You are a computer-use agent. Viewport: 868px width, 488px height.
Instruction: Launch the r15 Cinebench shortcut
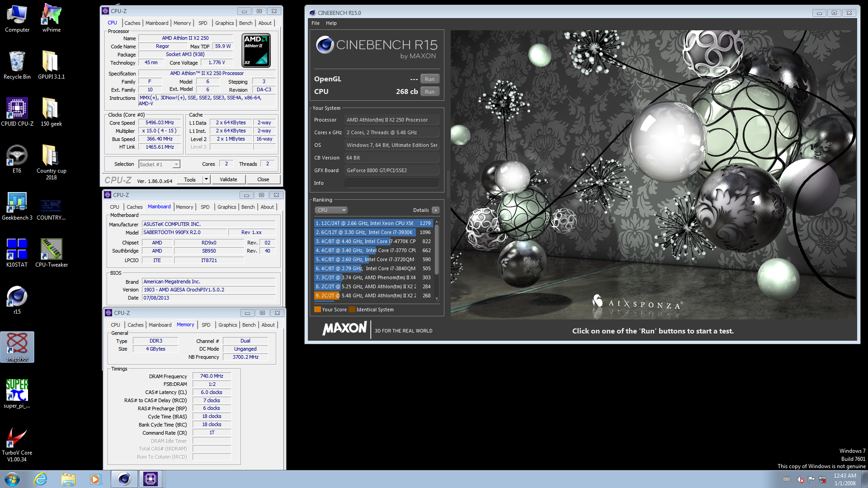pos(17,300)
